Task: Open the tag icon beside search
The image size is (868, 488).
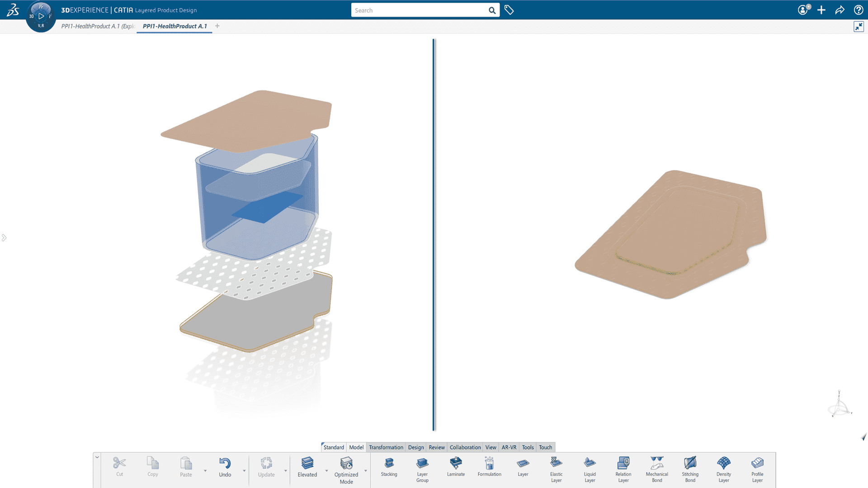Action: (509, 10)
